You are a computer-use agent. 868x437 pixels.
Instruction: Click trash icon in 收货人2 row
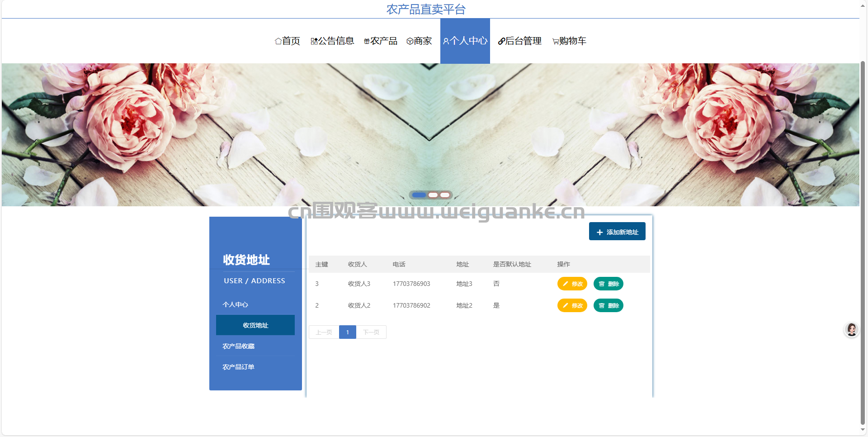[602, 305]
